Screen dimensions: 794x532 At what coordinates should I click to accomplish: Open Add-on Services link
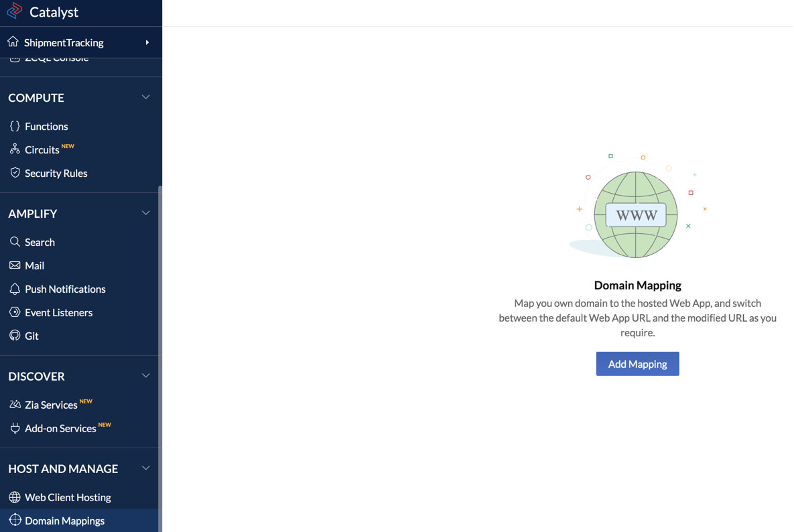(x=60, y=428)
